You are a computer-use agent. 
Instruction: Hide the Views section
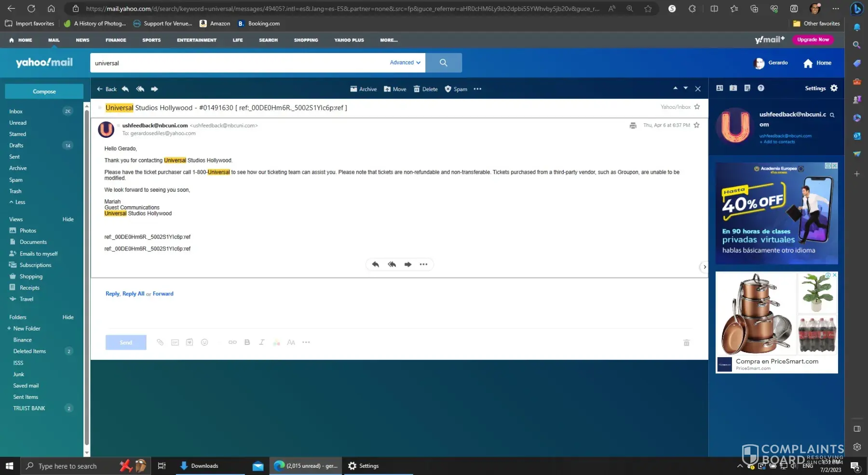(x=68, y=220)
